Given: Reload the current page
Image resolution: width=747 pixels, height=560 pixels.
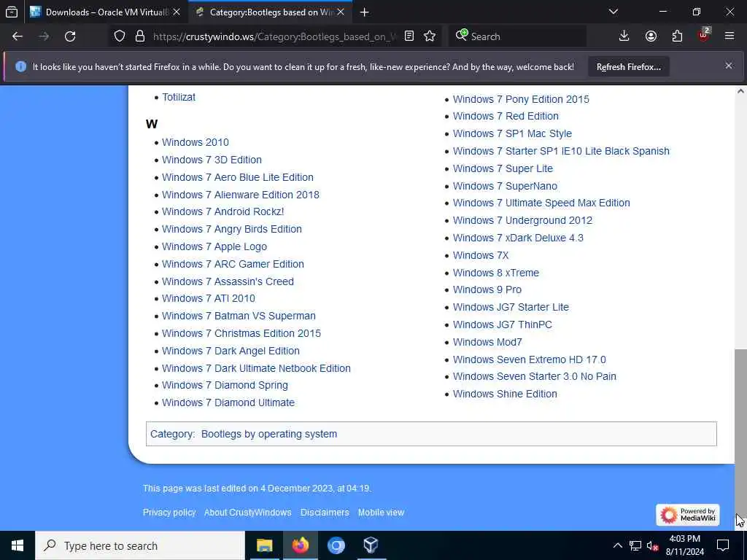Looking at the screenshot, I should tap(70, 36).
